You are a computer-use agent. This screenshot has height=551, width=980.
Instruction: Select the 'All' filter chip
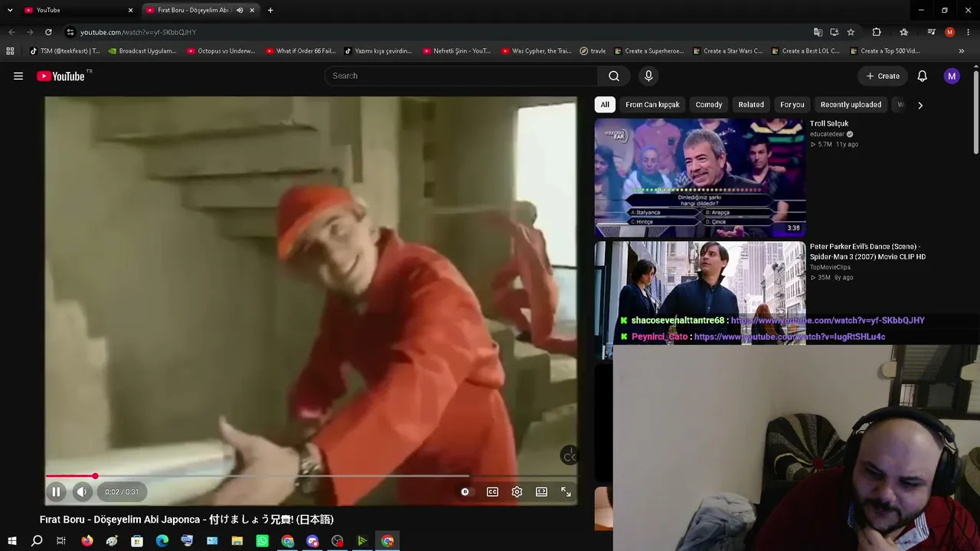coord(605,105)
